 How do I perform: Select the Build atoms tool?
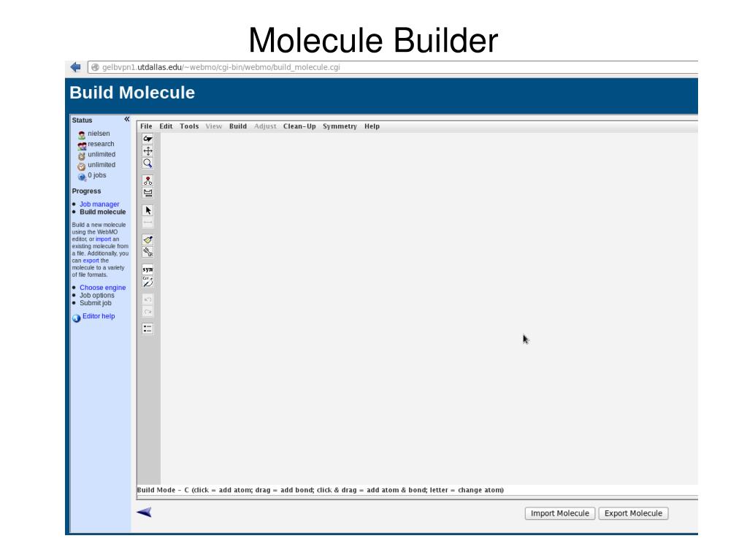pos(148,180)
